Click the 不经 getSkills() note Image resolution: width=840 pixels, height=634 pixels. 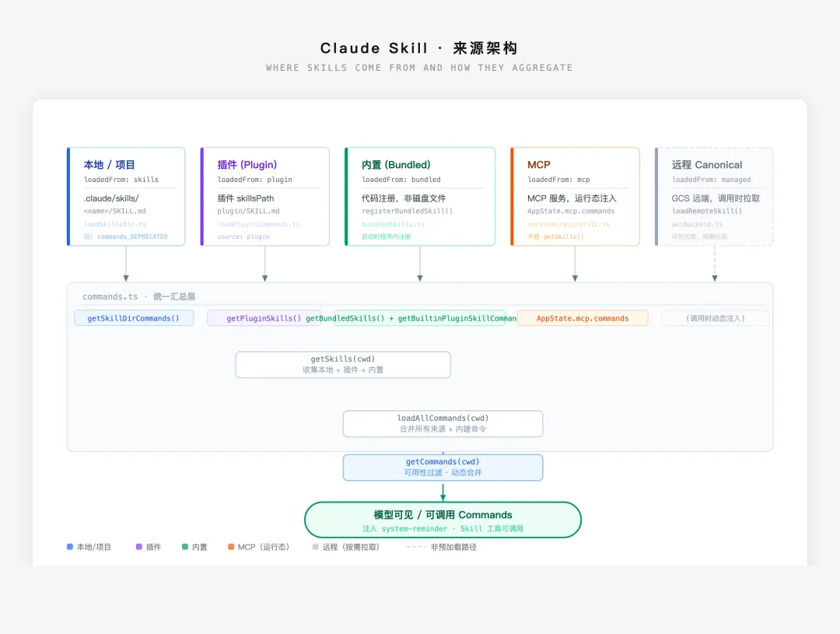555,236
